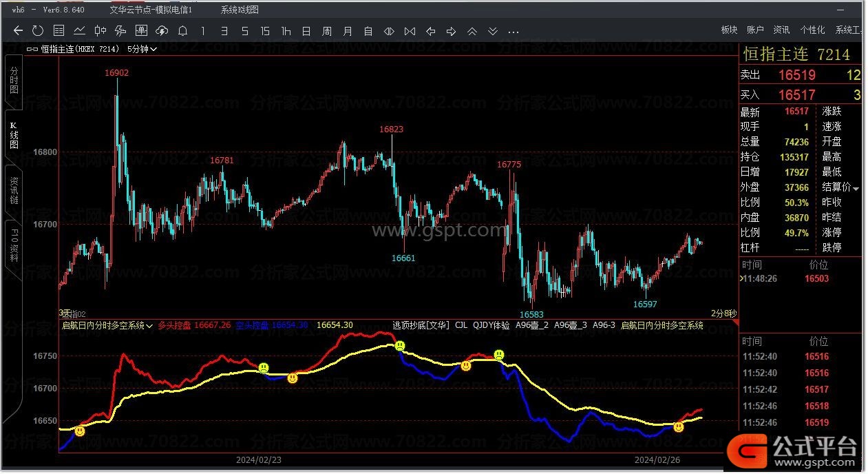Click the 2024/02/23 date axis marker

(258, 460)
